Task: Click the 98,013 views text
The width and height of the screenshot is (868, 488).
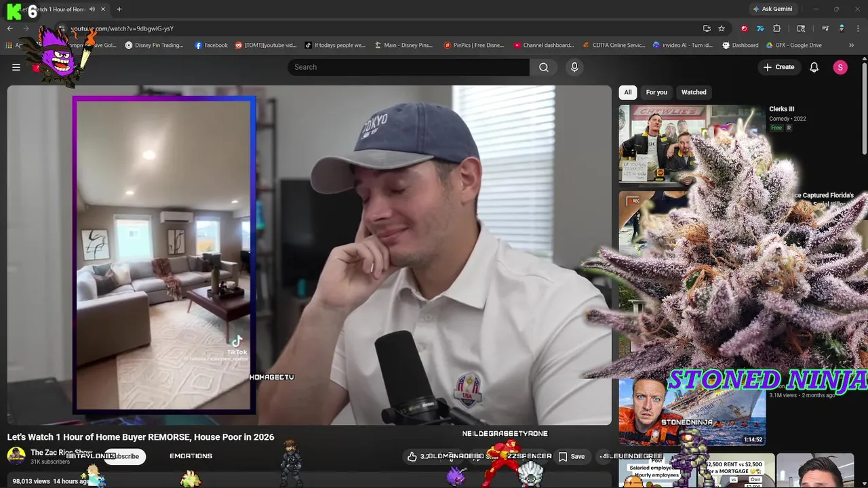Action: (x=31, y=481)
